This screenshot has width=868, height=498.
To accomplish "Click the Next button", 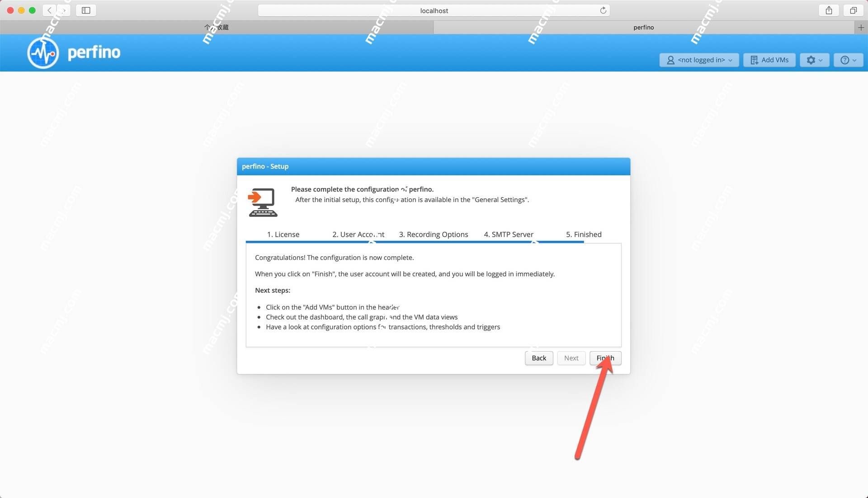I will coord(571,357).
